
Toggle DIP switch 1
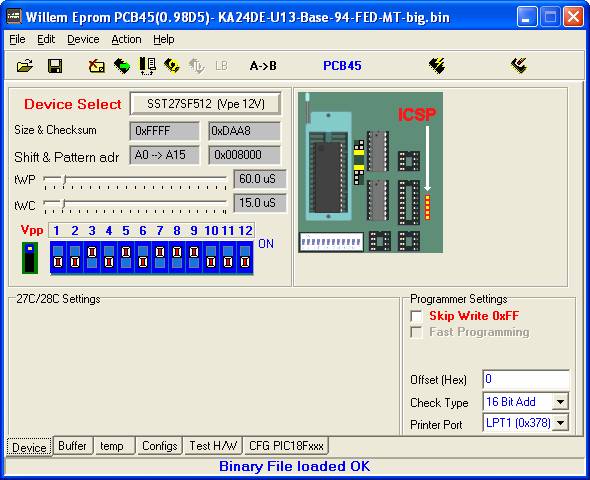[58, 257]
